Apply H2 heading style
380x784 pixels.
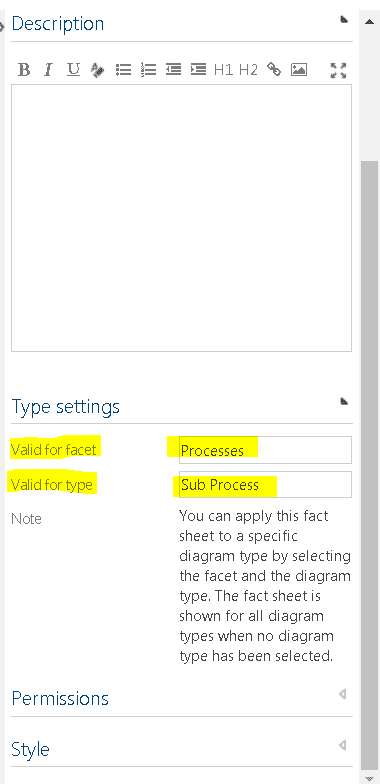point(248,70)
